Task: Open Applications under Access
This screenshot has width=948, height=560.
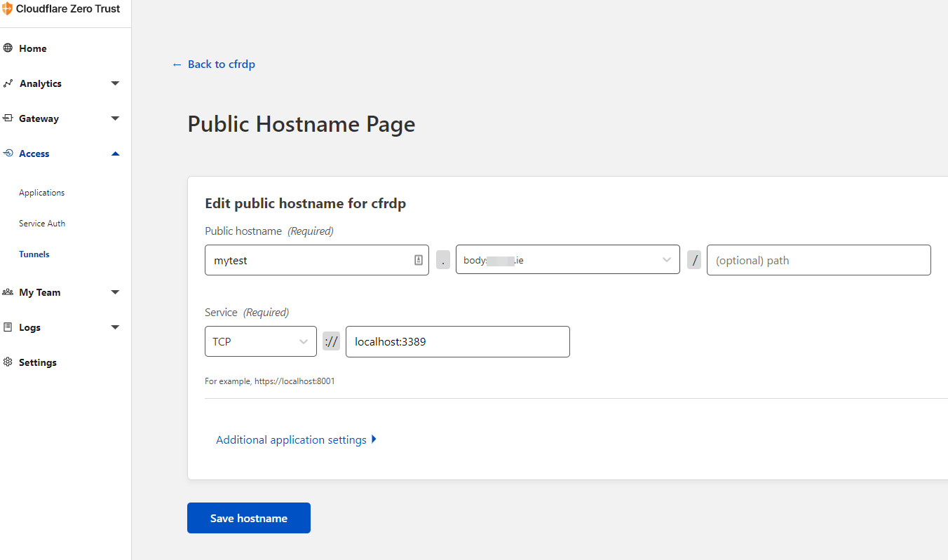Action: click(41, 192)
